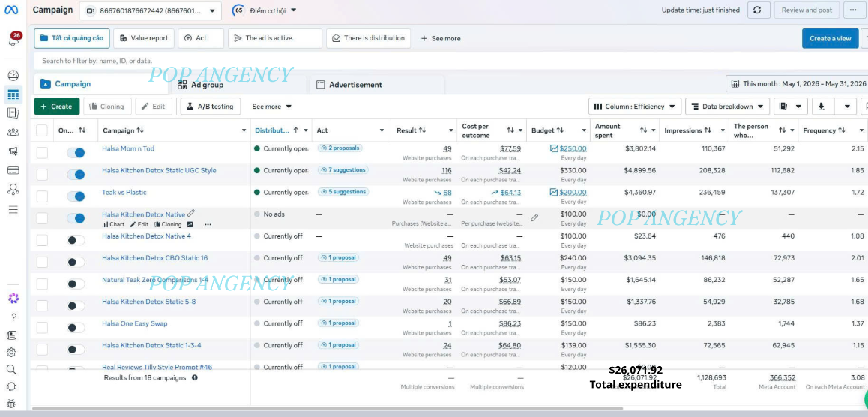Click the purple flower icon in sidebar
Viewport: 868px width, 417px height.
point(13,298)
